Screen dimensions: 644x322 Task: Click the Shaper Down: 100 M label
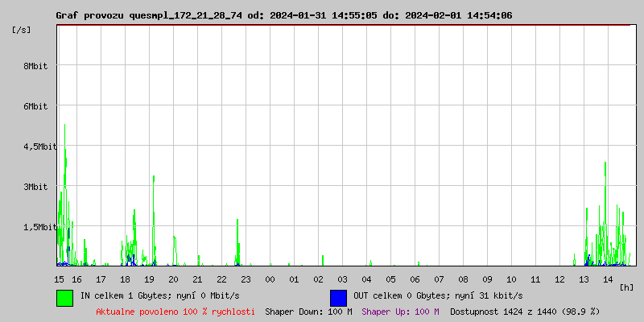coord(308,311)
